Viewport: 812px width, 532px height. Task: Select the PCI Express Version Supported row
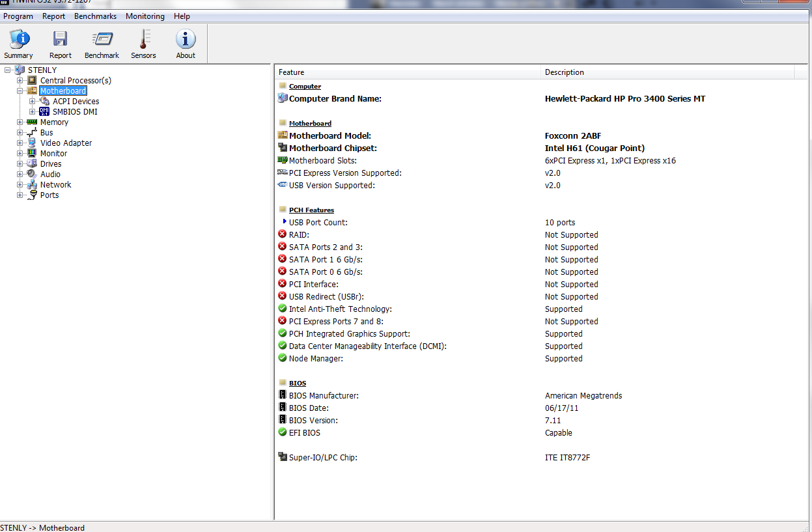(542, 173)
